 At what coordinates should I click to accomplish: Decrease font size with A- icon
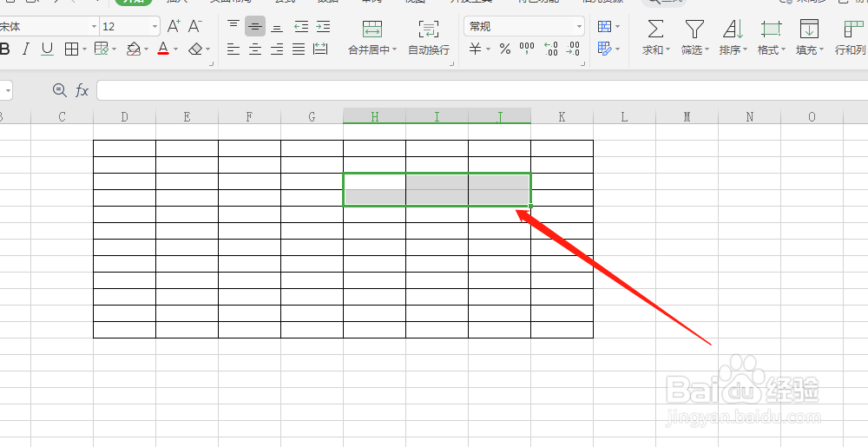click(194, 26)
